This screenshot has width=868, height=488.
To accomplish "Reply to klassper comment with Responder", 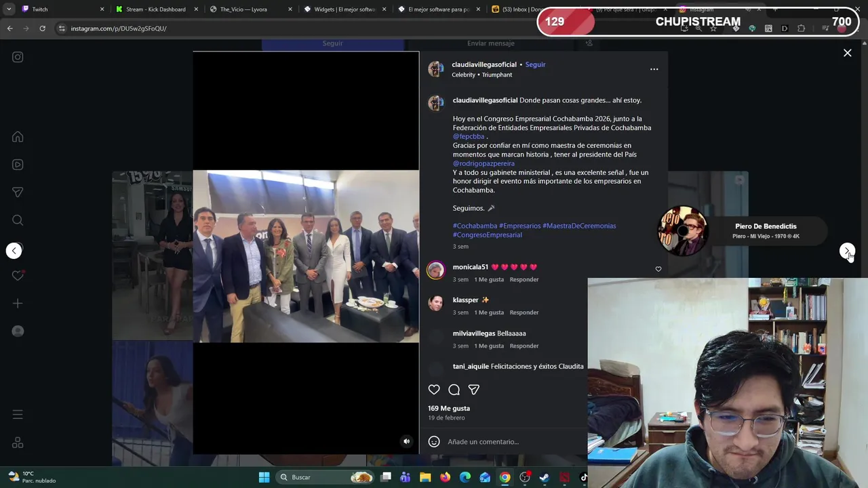I will tap(524, 312).
